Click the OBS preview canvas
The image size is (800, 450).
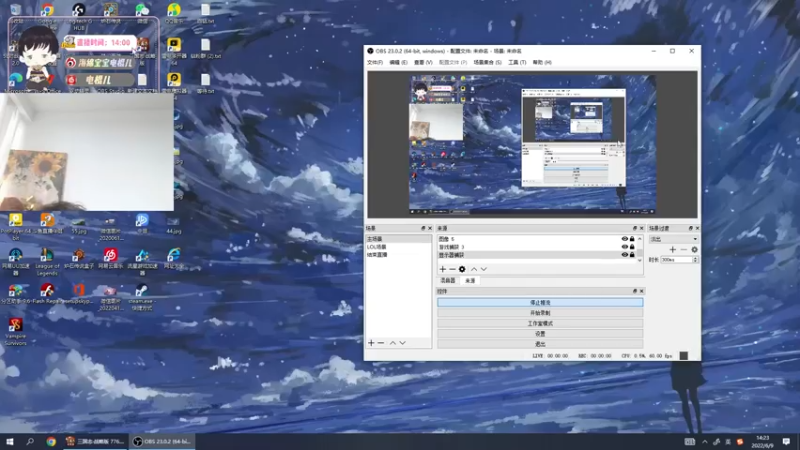pos(533,144)
